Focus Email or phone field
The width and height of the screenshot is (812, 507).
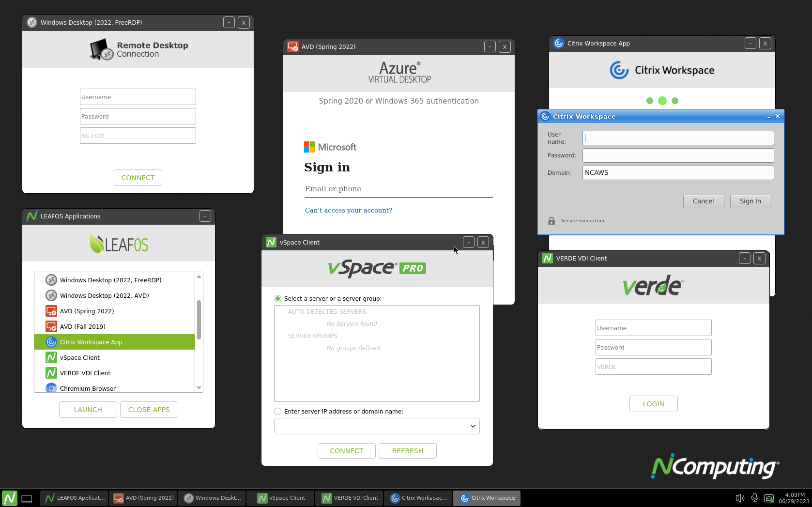pyautogui.click(x=398, y=189)
